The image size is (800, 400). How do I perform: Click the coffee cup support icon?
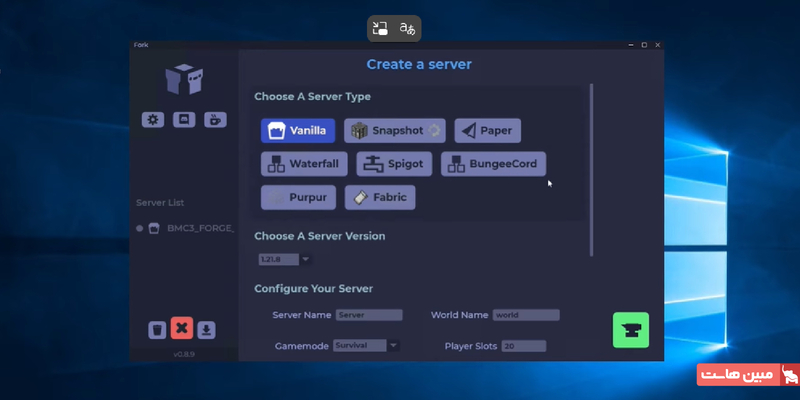[215, 120]
